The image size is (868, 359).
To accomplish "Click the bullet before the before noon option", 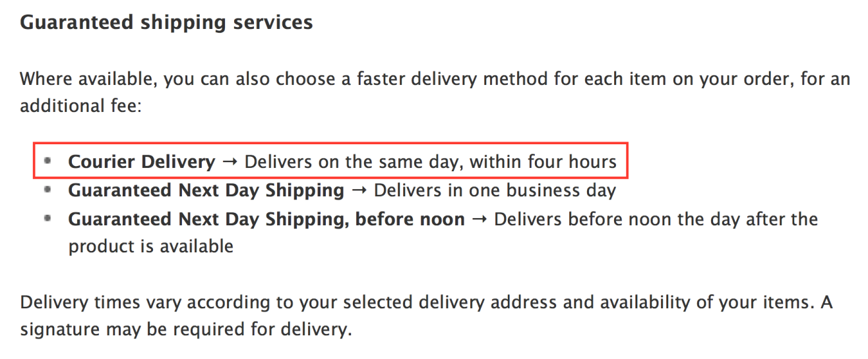I will [47, 218].
